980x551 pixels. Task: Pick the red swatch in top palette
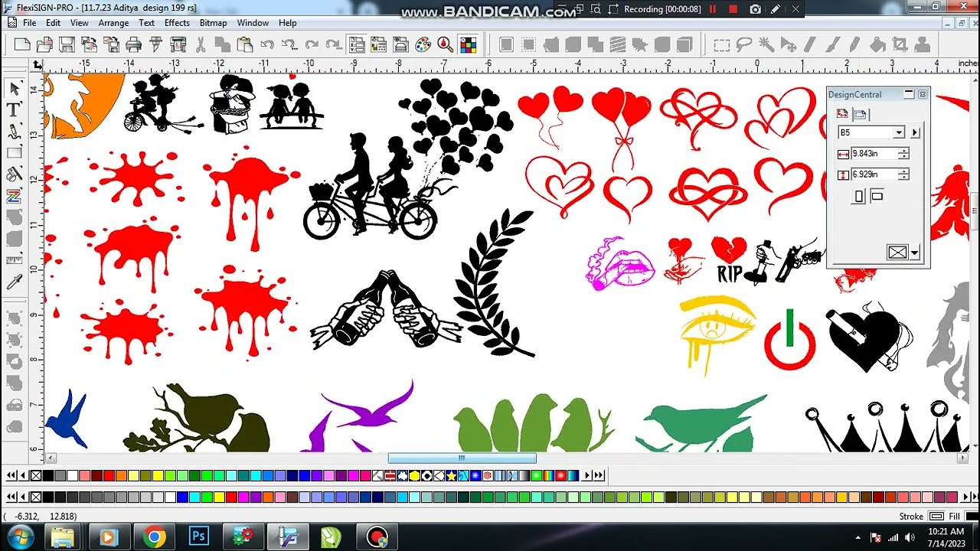click(109, 475)
